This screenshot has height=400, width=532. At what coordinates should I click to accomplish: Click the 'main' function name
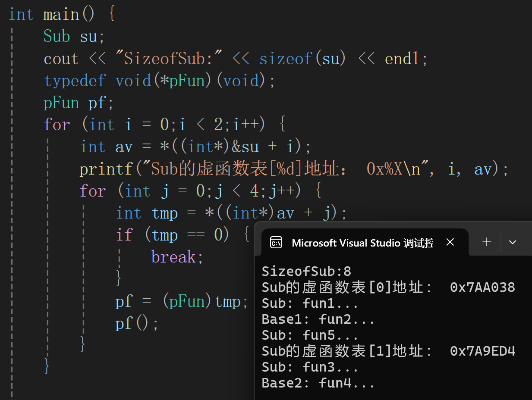tap(61, 14)
